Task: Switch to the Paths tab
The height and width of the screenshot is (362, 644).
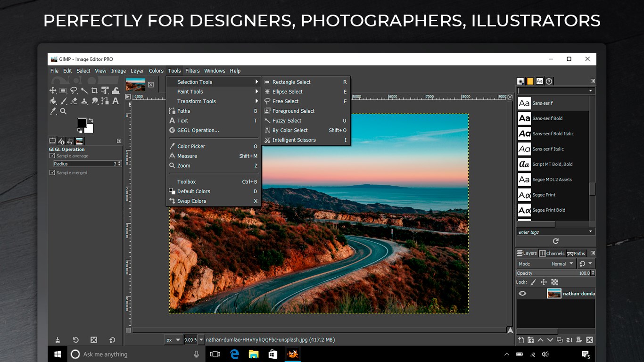Action: click(576, 253)
